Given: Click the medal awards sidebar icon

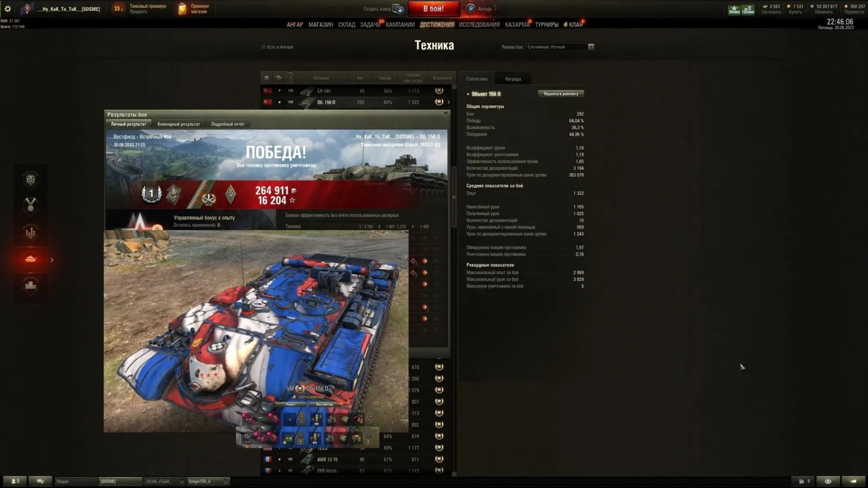Looking at the screenshot, I should pyautogui.click(x=30, y=205).
